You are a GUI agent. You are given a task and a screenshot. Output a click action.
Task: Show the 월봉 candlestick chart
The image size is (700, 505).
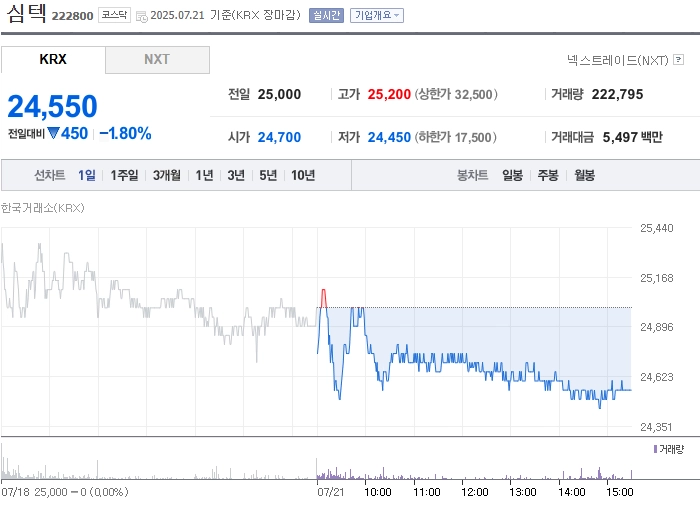coord(585,175)
